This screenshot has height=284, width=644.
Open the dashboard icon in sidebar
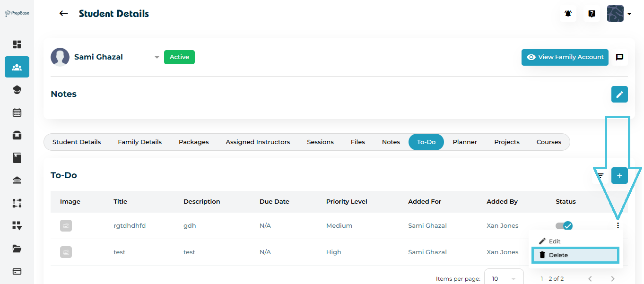click(x=17, y=44)
